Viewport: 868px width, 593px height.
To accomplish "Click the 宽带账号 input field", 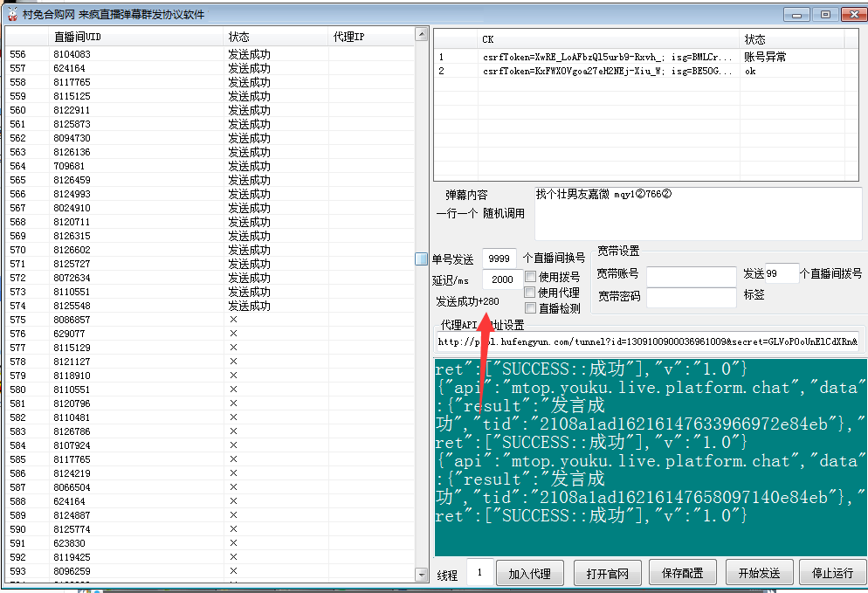I will click(x=691, y=276).
